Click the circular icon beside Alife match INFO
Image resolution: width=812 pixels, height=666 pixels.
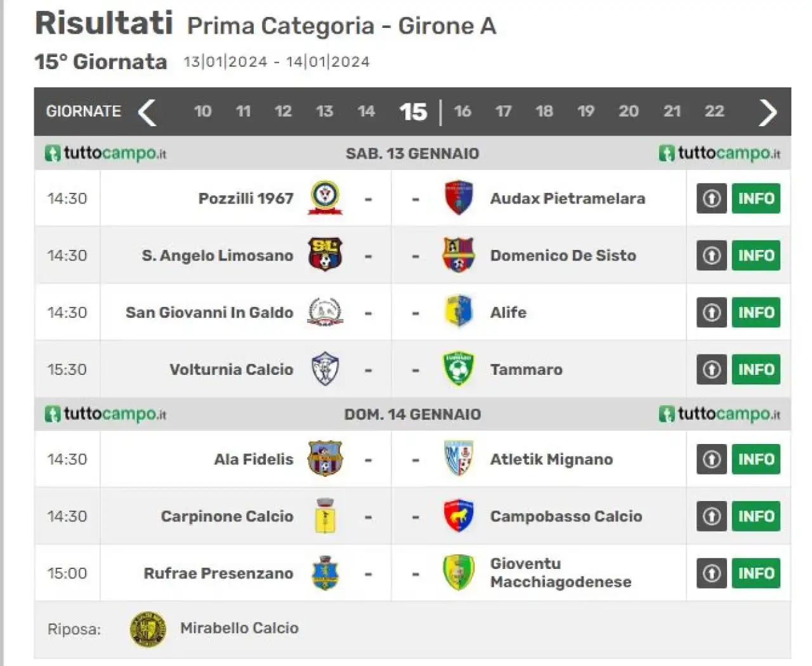coord(712,313)
